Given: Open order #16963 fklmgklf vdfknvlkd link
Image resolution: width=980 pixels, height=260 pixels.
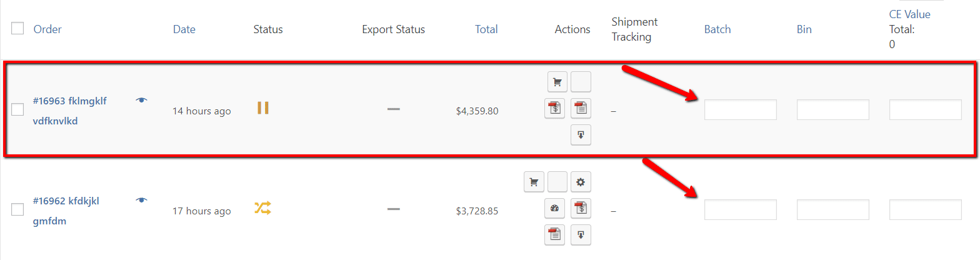Looking at the screenshot, I should pos(70,111).
